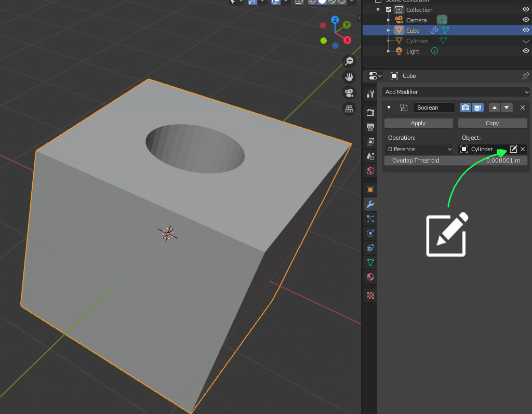Open the Tool settings properties tab
Screen dimensions: 532x414
[x=370, y=94]
